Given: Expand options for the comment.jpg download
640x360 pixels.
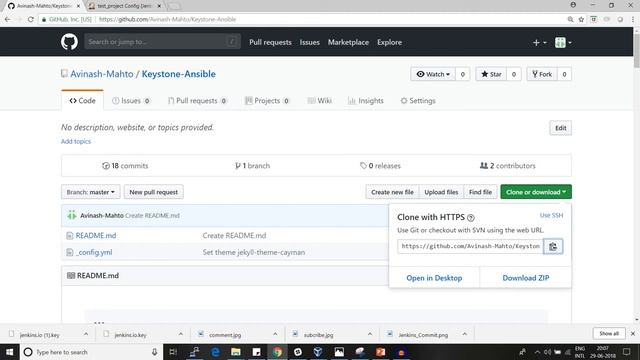Looking at the screenshot, I should (x=275, y=334).
